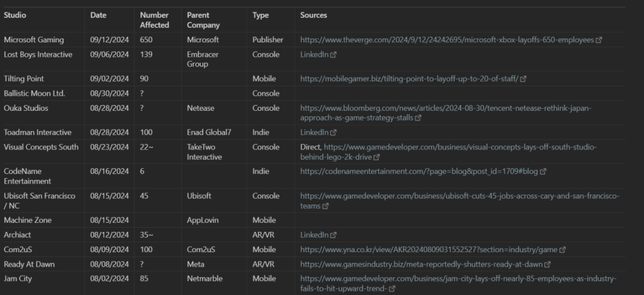Click external-link icon after codenameentertainment.com URL

click(543, 172)
